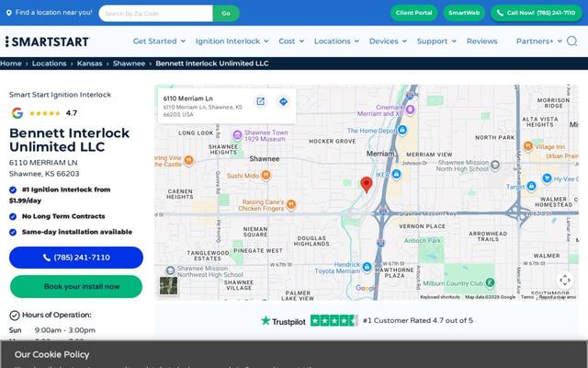588x368 pixels.
Task: Click the location pin icon in the top bar
Action: [x=8, y=13]
